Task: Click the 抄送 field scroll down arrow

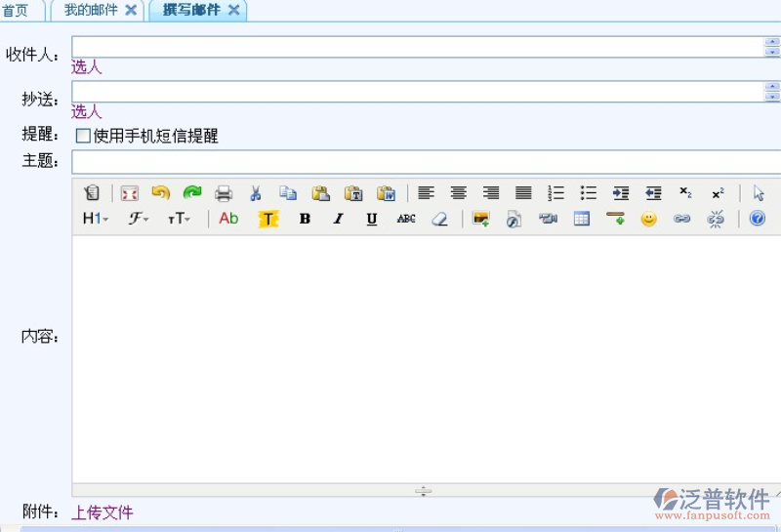Action: point(772,97)
